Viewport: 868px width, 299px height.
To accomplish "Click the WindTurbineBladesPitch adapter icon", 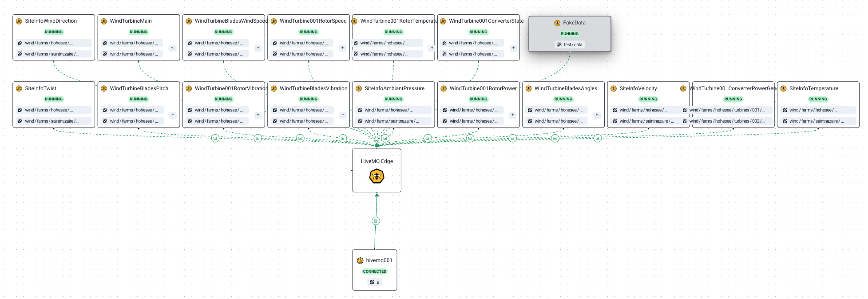I will pyautogui.click(x=104, y=88).
